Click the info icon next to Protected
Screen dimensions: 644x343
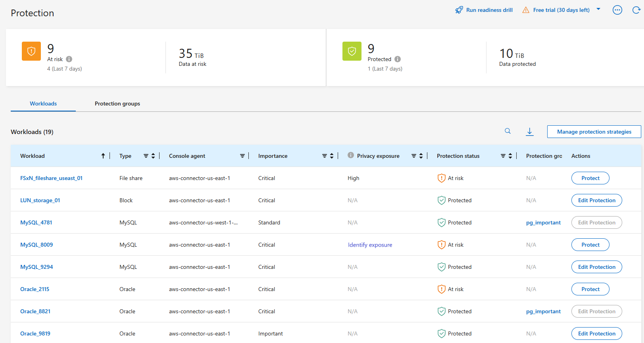coord(398,59)
